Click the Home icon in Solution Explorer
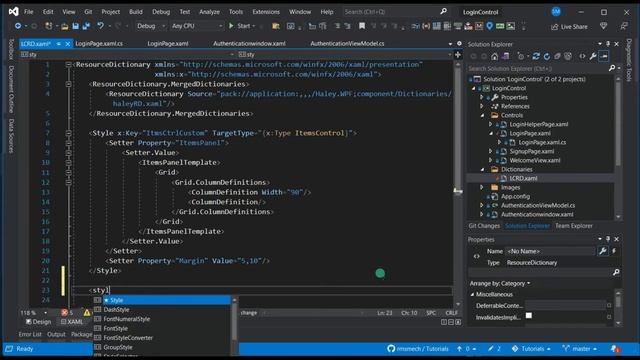Image resolution: width=640 pixels, height=360 pixels. point(494,56)
